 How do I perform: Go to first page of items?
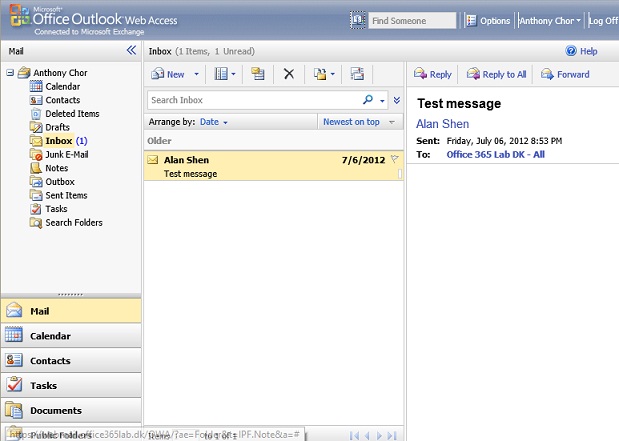(x=354, y=435)
